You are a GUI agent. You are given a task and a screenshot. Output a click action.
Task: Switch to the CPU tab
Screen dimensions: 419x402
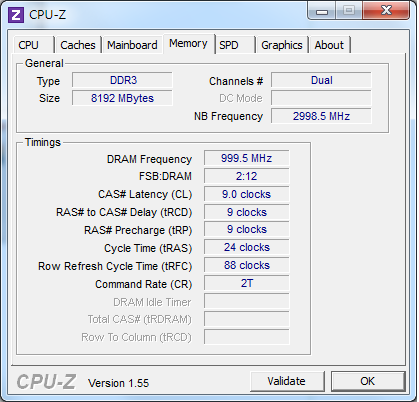33,45
